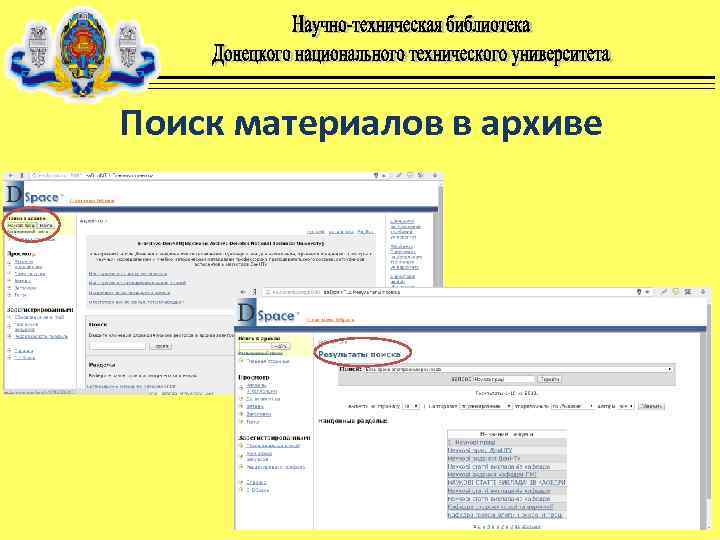This screenshot has width=720, height=540.
Task: Click the Перейти button next to query field
Action: click(x=550, y=379)
